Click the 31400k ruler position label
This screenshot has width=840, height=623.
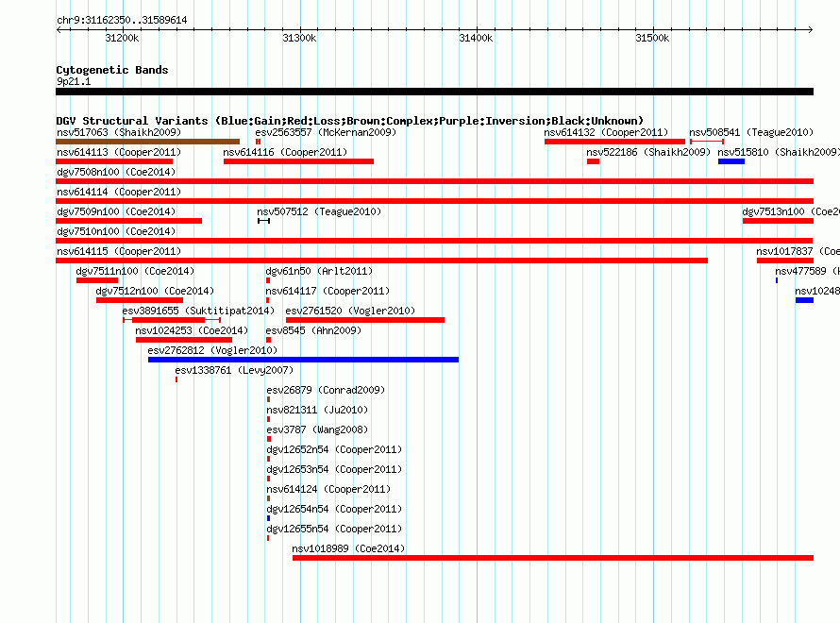pos(476,38)
